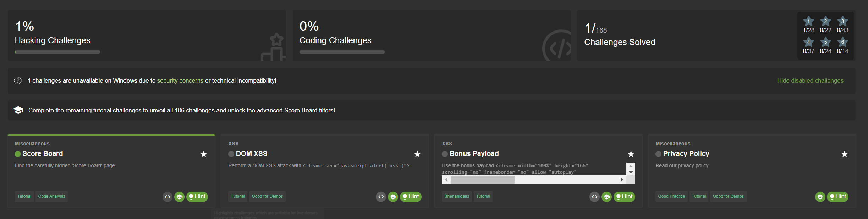868x219 pixels.
Task: Open coding challenge icon on DOM XSS card
Action: (381, 197)
